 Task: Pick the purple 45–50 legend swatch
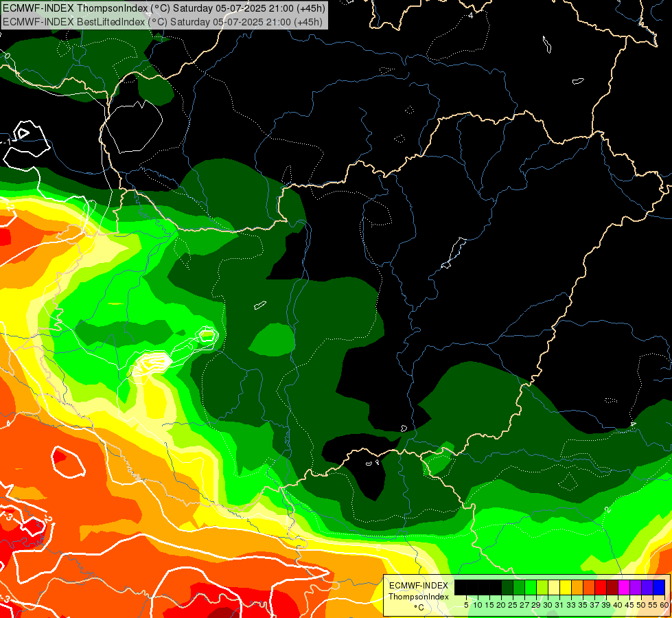point(636,587)
